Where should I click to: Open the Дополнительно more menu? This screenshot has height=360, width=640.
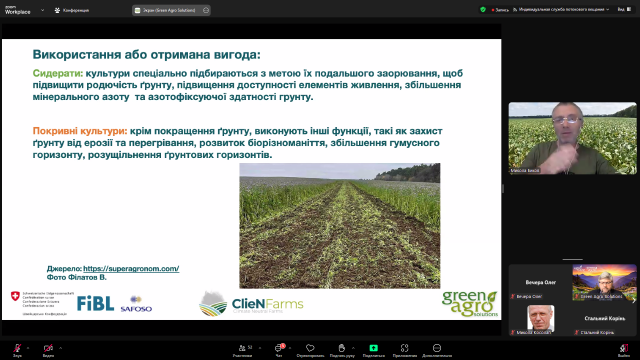437,350
